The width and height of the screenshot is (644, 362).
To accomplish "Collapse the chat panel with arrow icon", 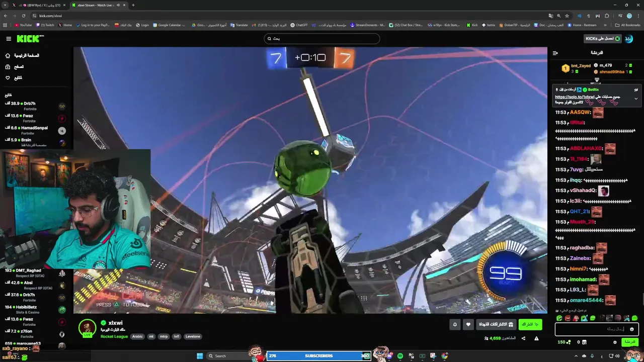I will pyautogui.click(x=555, y=53).
